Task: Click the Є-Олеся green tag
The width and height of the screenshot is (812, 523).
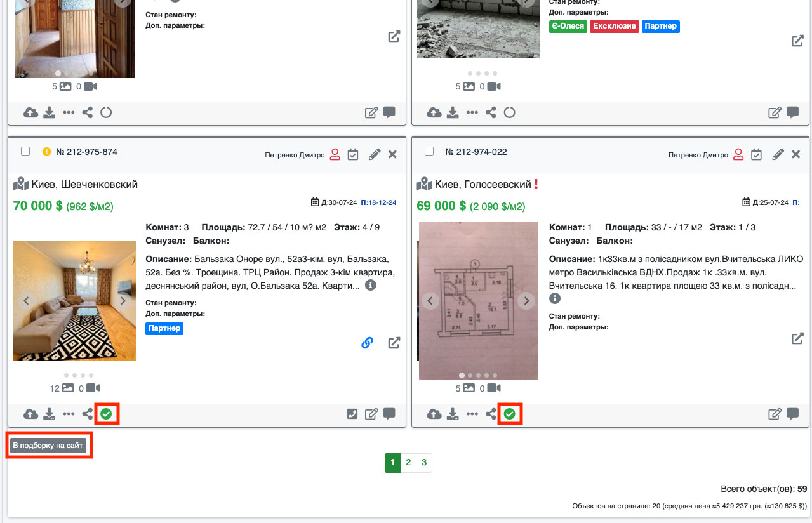Action: click(x=568, y=27)
